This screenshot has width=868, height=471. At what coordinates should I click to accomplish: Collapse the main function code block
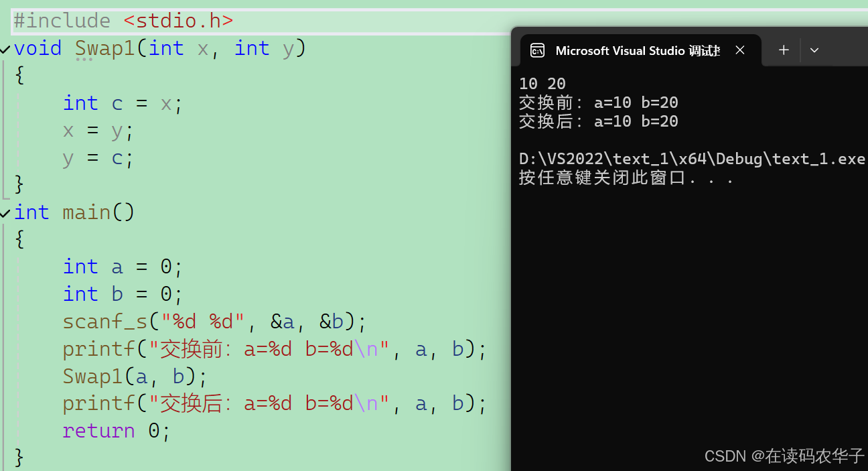(5, 213)
